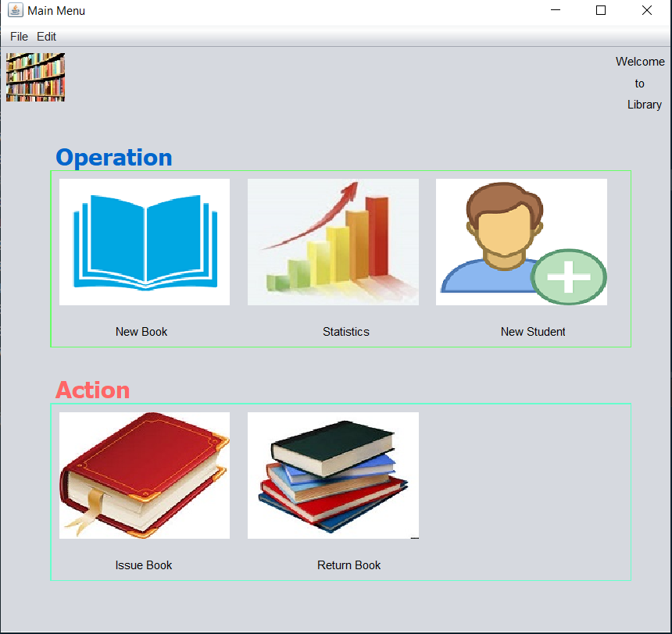Click the "New Book" text label
672x634 pixels.
coord(141,332)
